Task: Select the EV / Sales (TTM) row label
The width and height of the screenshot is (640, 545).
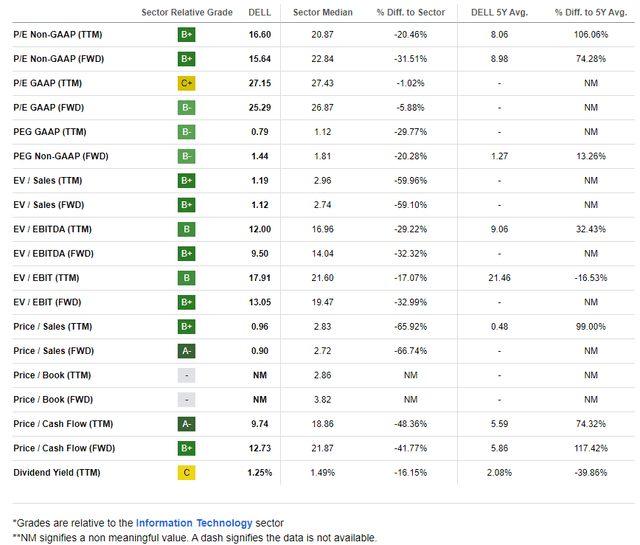Action: tap(47, 180)
